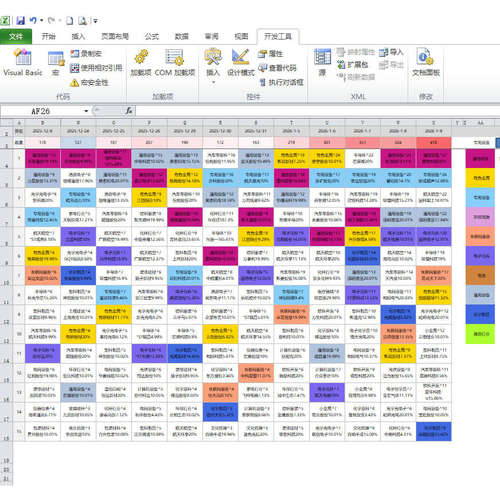Select the date header cell 2025-12-31

point(256,131)
